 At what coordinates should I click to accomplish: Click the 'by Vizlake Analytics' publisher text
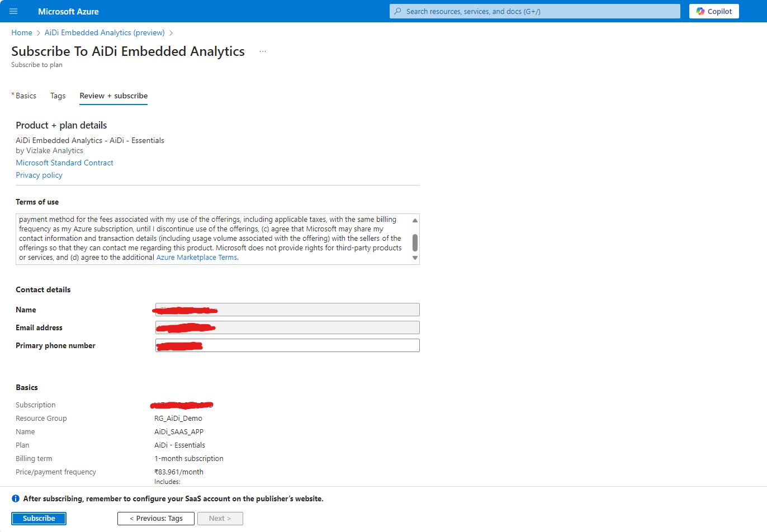pyautogui.click(x=49, y=150)
